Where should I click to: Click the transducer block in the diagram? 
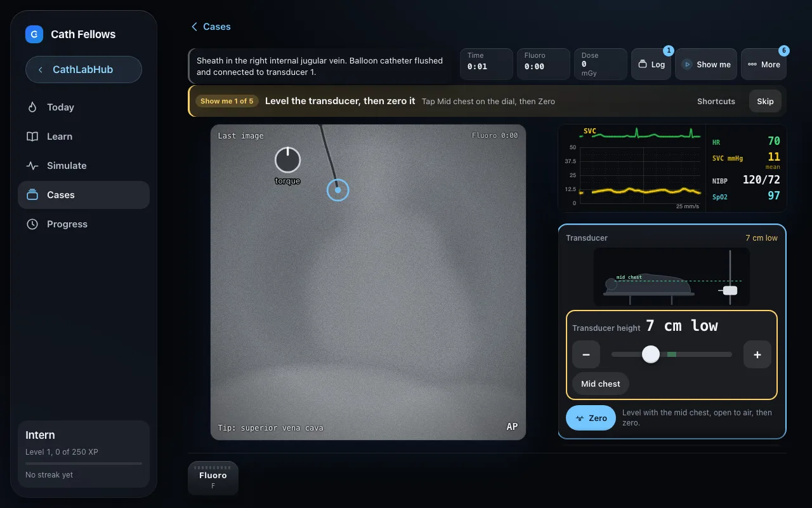[x=730, y=290]
